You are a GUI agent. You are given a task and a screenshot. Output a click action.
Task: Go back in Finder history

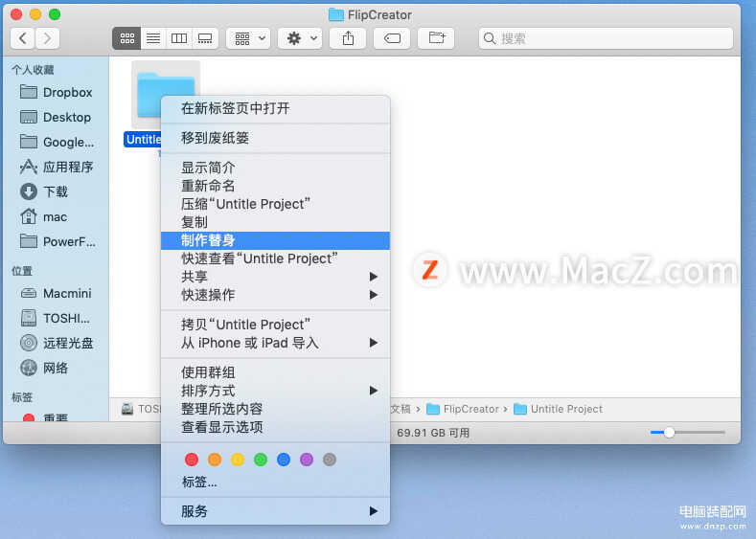click(23, 38)
